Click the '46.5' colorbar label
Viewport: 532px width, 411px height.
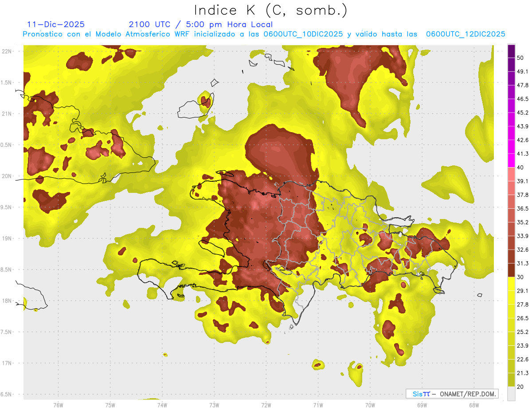tap(523, 99)
